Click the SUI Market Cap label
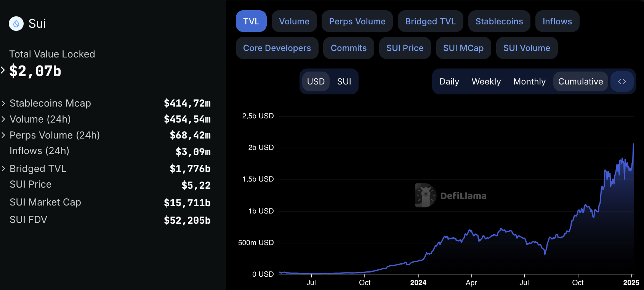This screenshot has width=644, height=290. [x=45, y=202]
